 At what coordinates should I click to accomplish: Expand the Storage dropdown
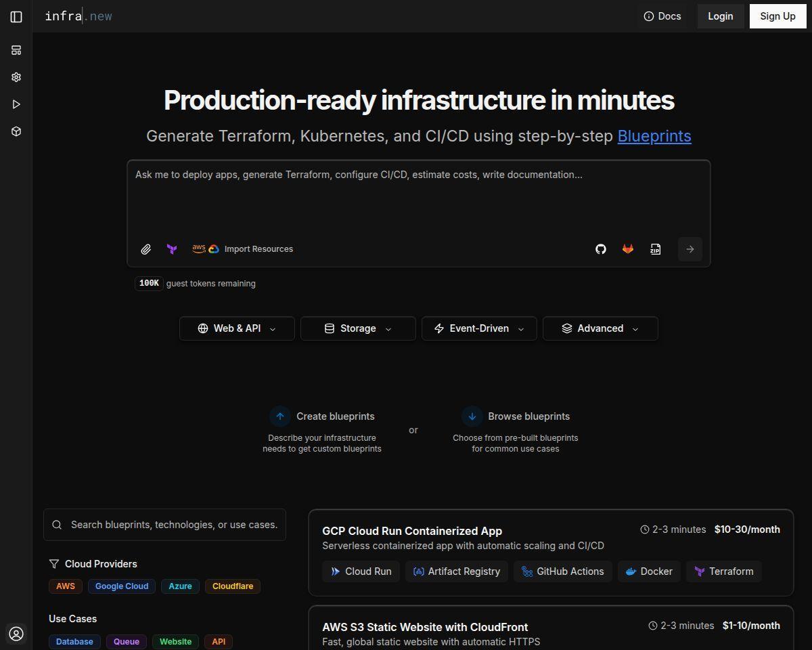tap(358, 328)
